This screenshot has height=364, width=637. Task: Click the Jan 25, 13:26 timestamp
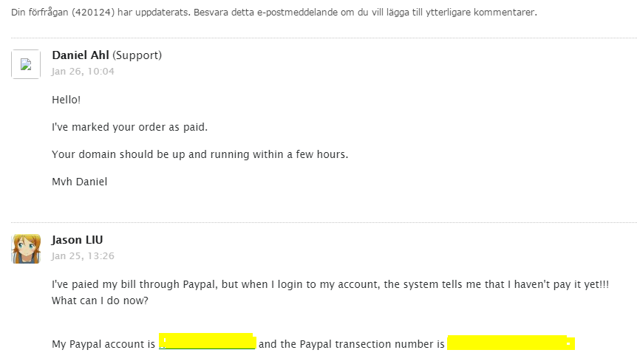pyautogui.click(x=83, y=256)
